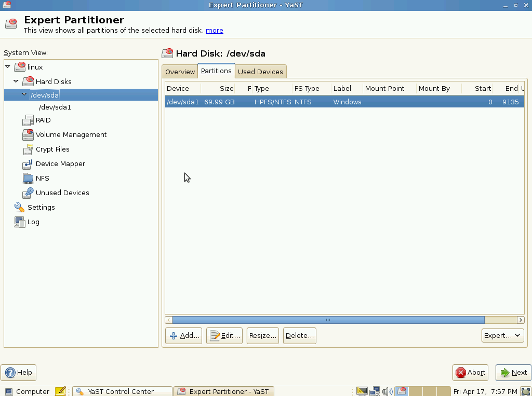The width and height of the screenshot is (532, 396).
Task: Click the network connection tray icon
Action: coord(375,391)
